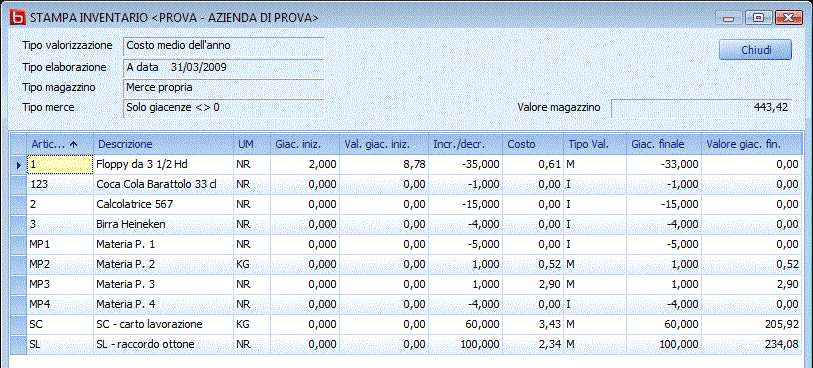Click the current row indicator arrow

click(19, 165)
